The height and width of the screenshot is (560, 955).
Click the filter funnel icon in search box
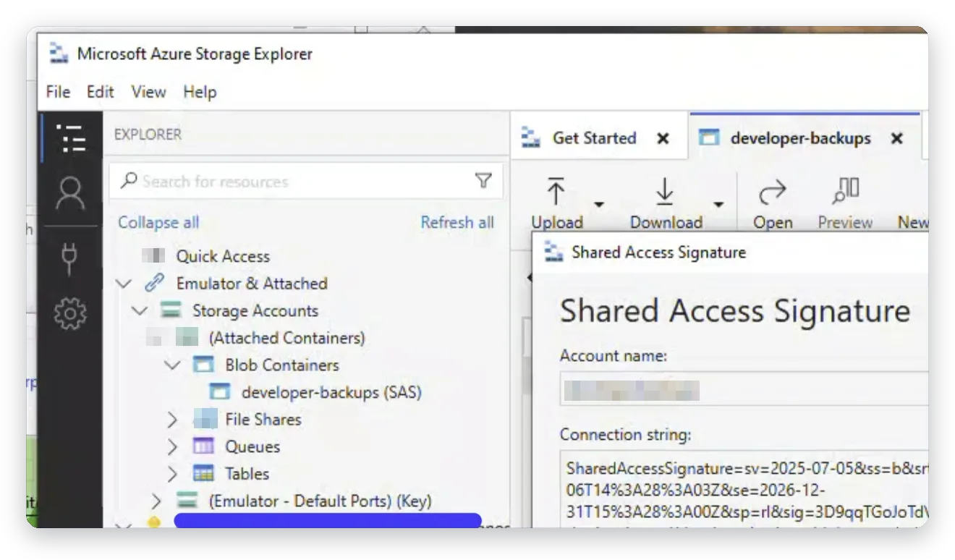click(x=483, y=181)
